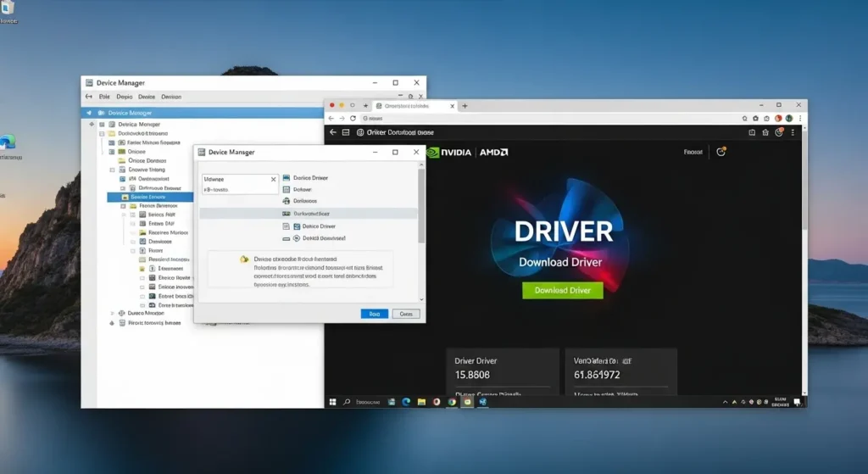The height and width of the screenshot is (474, 868).
Task: Click the Windows Start button
Action: click(x=332, y=401)
